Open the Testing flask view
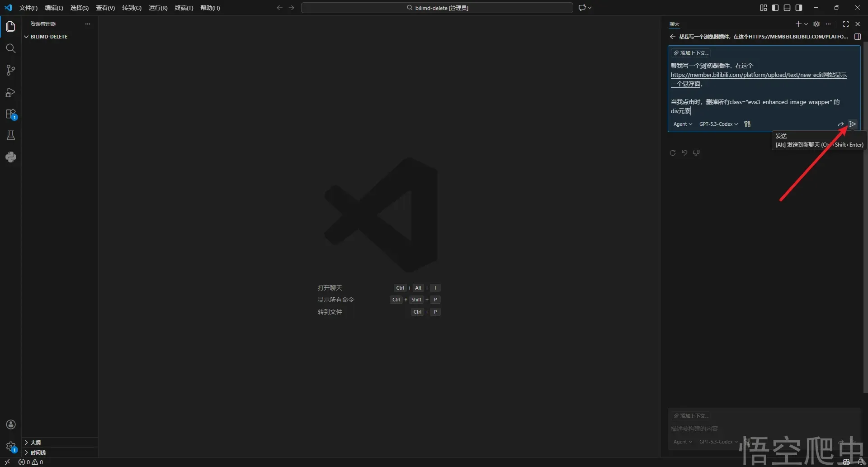Viewport: 868px width, 467px height. (x=10, y=135)
